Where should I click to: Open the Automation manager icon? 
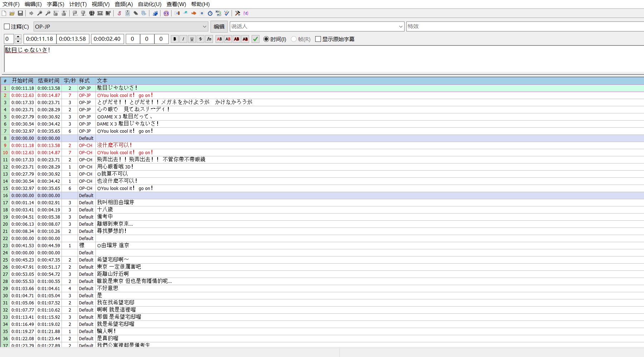155,13
